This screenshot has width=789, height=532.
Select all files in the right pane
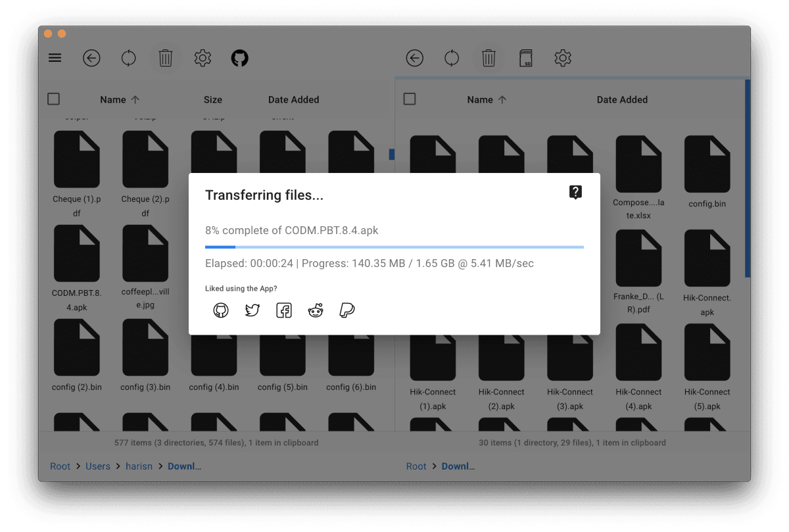click(x=409, y=98)
